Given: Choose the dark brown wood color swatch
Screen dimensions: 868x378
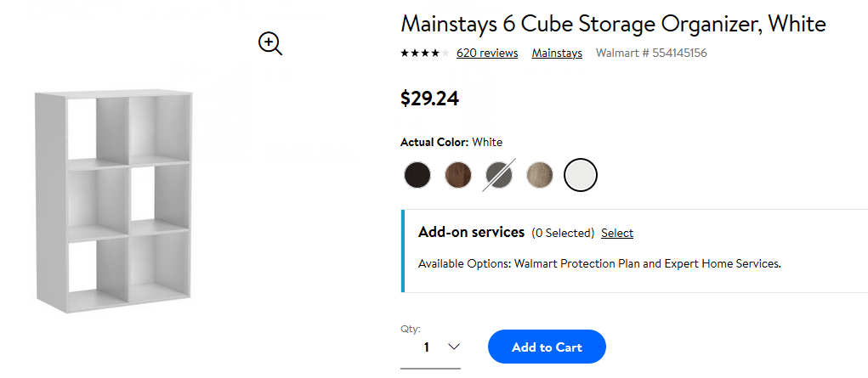Looking at the screenshot, I should point(458,175).
